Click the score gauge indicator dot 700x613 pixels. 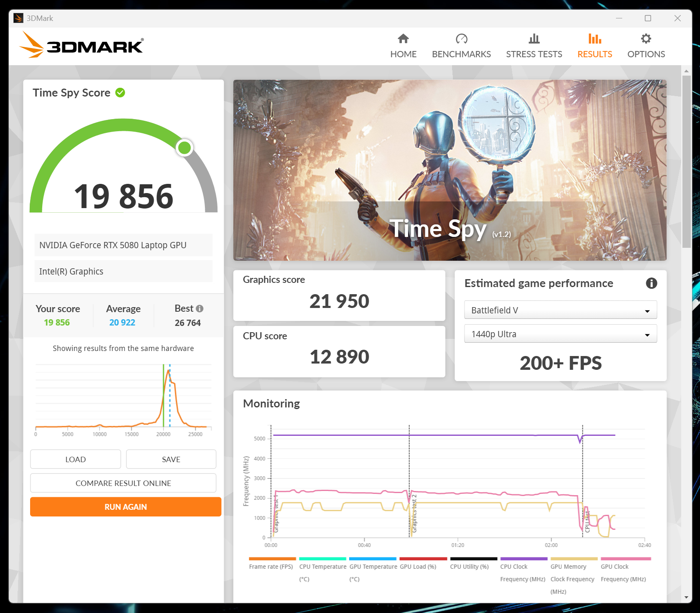pyautogui.click(x=184, y=148)
